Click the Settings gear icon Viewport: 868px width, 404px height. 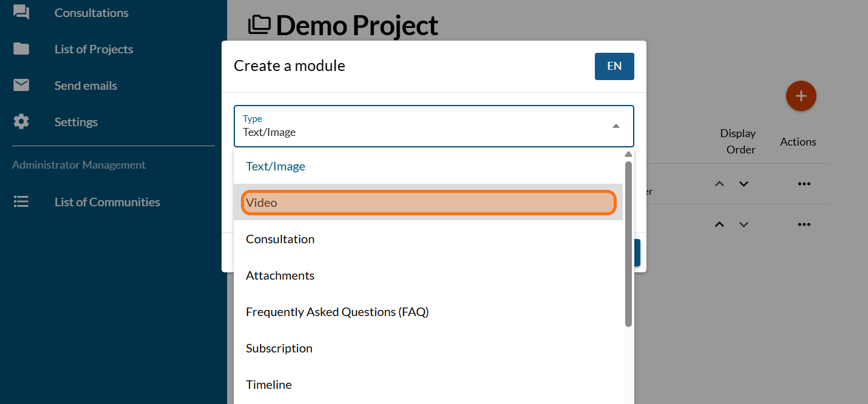pyautogui.click(x=21, y=122)
